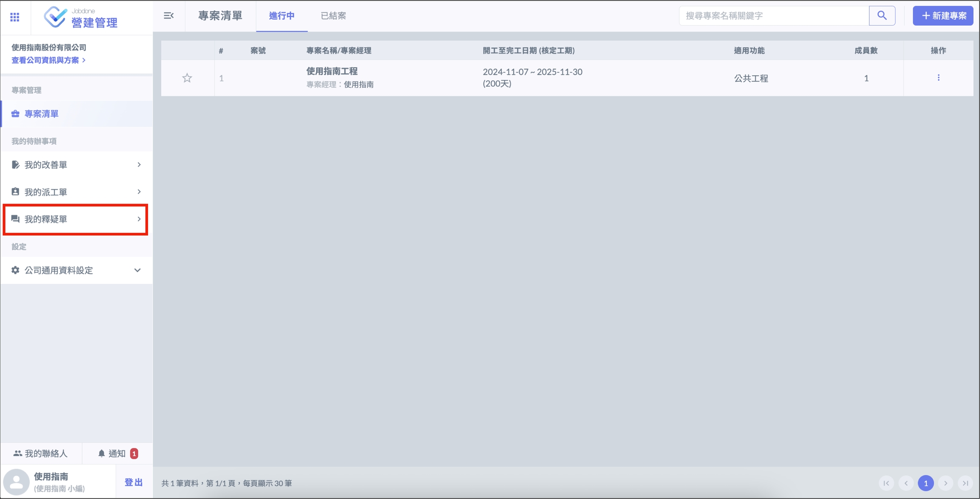The width and height of the screenshot is (980, 499).
Task: Click the search magnifier icon
Action: [882, 16]
